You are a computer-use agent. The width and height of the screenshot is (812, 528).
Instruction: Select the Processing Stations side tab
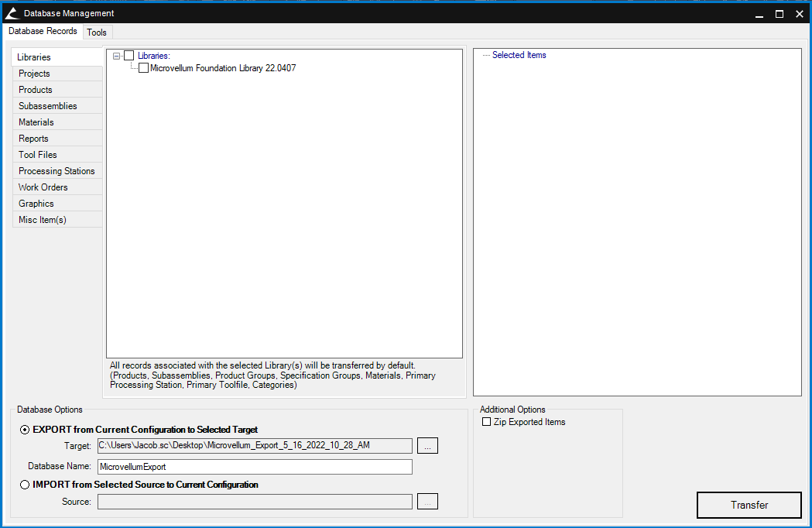point(57,171)
